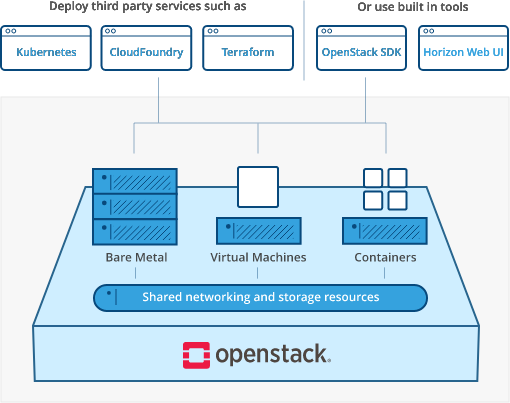Click the Containers label
The image size is (510, 403).
pos(385,257)
